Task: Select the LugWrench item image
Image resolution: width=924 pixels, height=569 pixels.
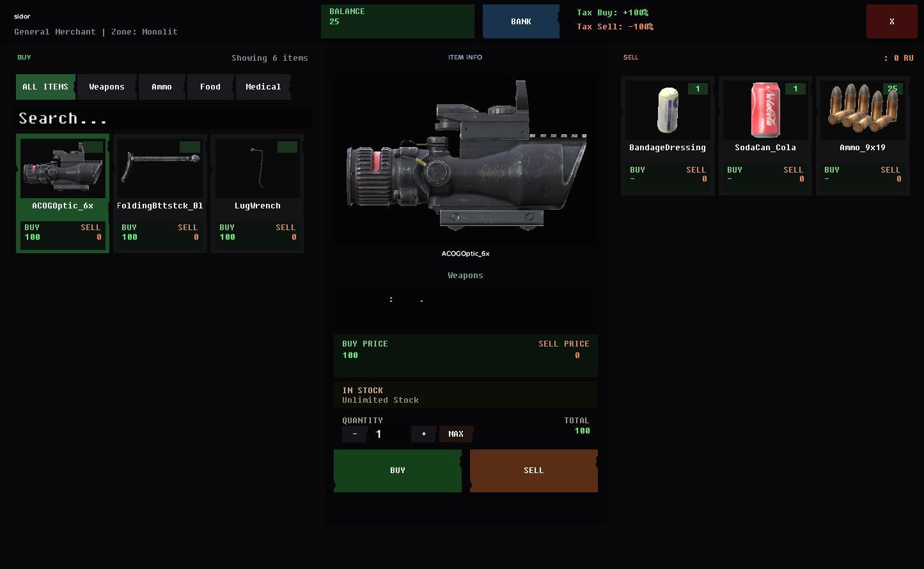Action: [x=258, y=169]
